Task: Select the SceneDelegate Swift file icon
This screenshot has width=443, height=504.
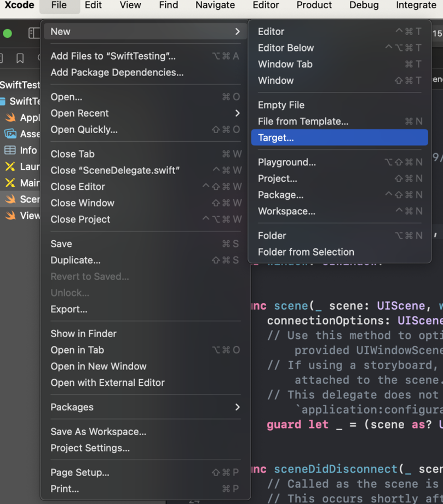Action: click(x=10, y=199)
